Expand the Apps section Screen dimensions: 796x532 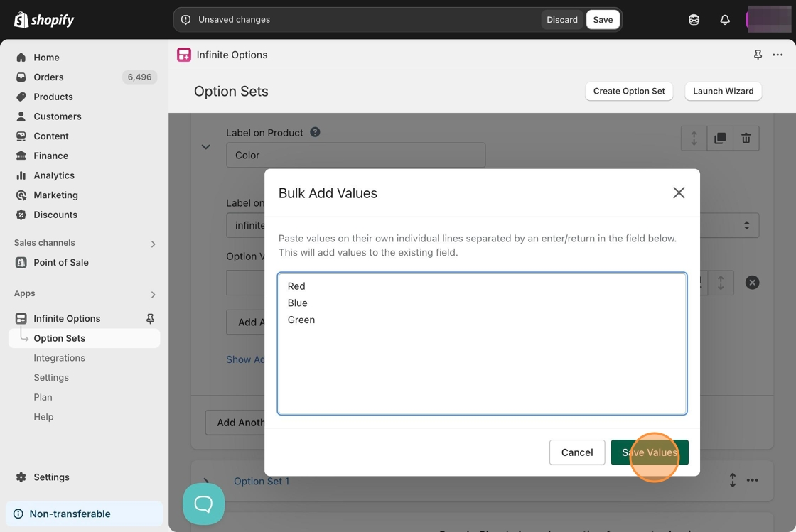click(153, 294)
